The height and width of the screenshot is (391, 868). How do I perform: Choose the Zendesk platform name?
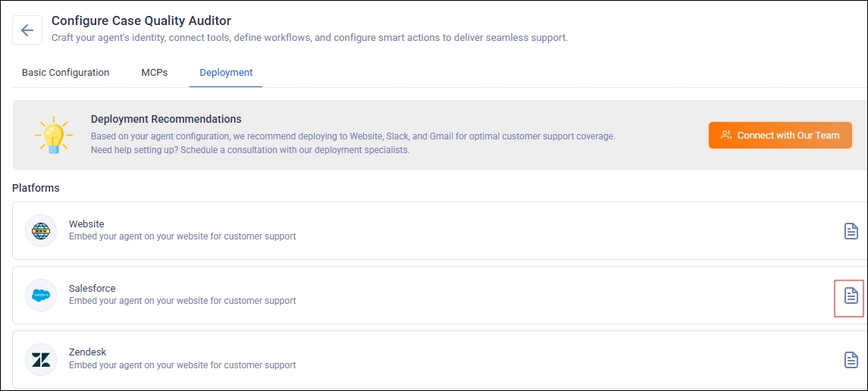pyautogui.click(x=87, y=352)
